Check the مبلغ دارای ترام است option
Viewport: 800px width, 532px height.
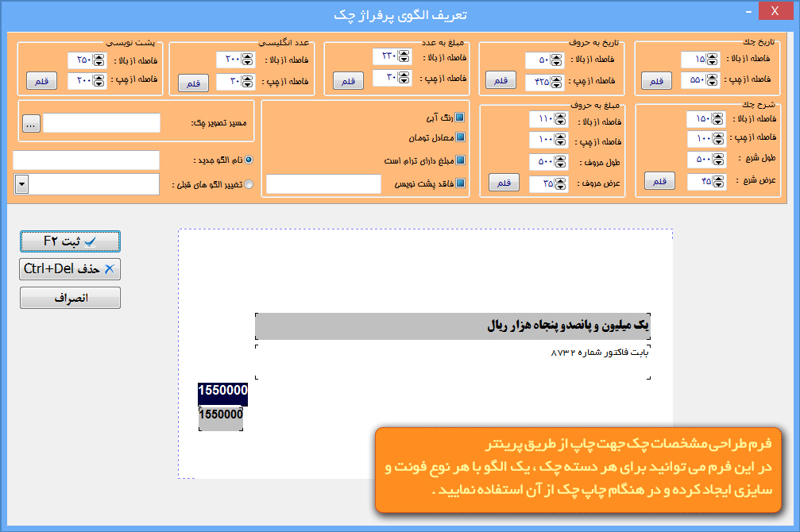coord(459,160)
